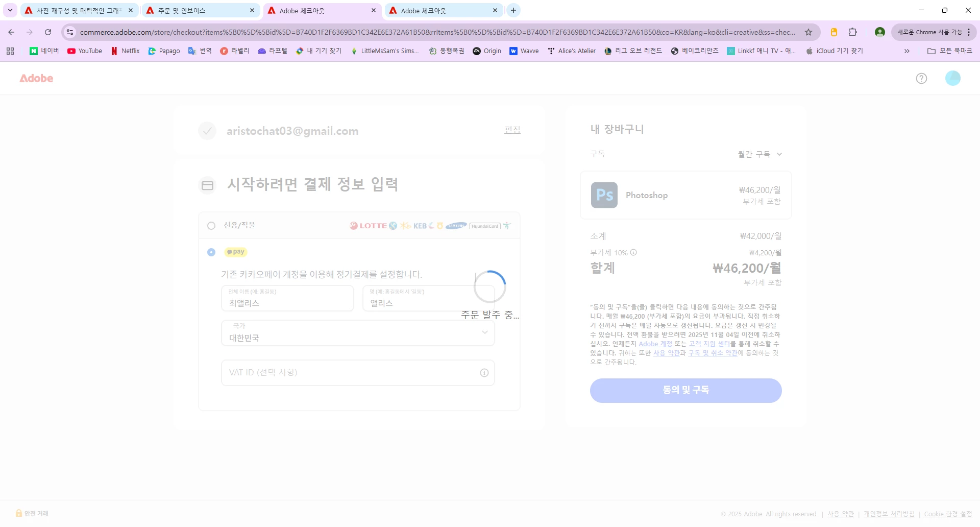Open Cookie 환경 설정 footer link
Screen dimensions: 980x527
click(x=948, y=514)
